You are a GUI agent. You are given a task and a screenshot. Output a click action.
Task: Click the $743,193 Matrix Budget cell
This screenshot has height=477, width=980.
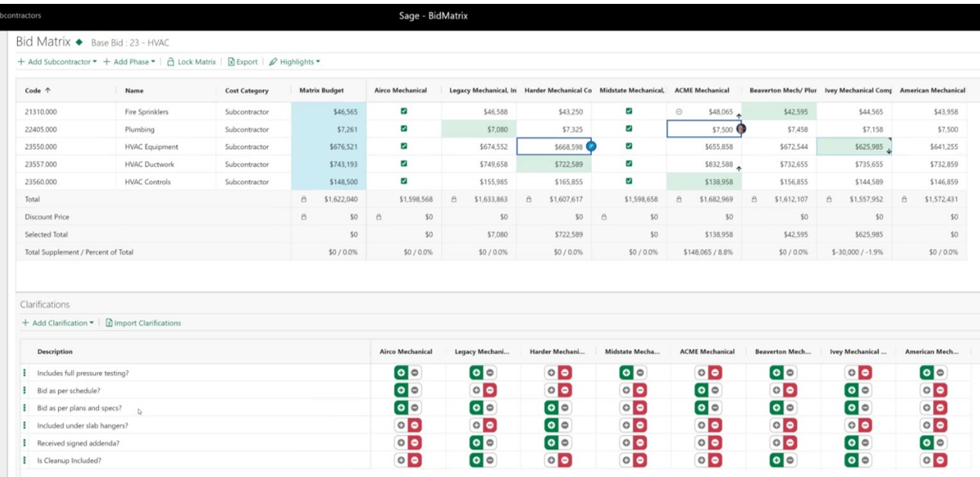(329, 164)
